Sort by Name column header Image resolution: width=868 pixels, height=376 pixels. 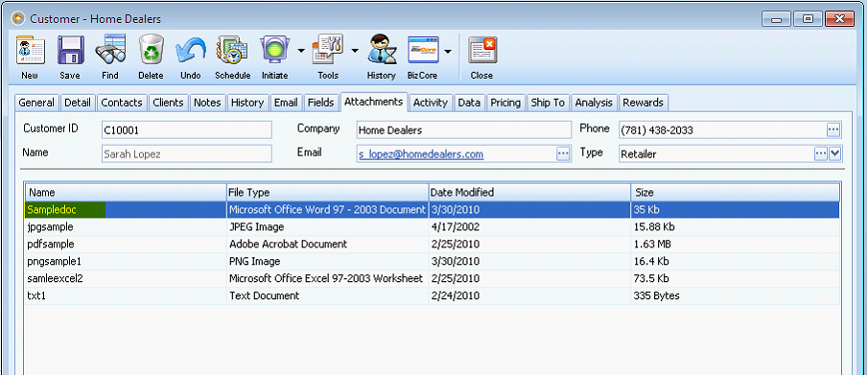pos(126,193)
